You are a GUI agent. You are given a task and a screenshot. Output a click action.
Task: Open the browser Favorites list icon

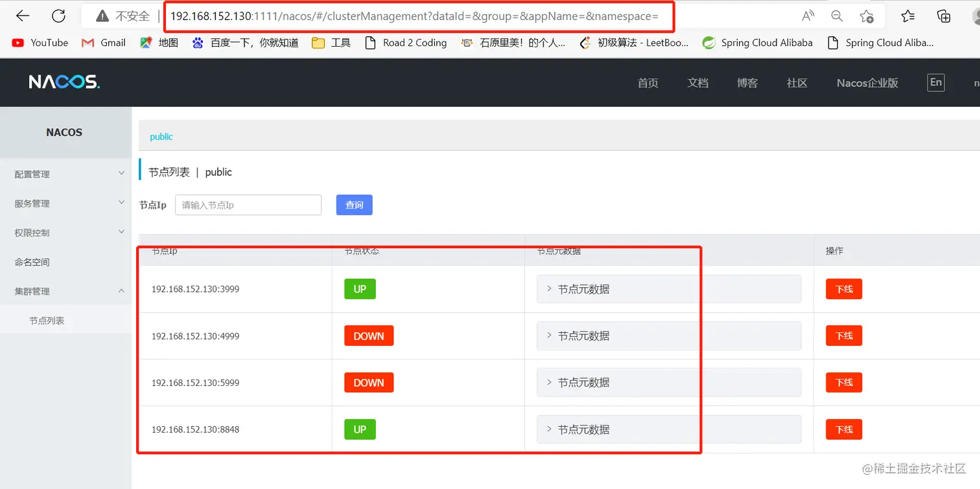click(908, 16)
